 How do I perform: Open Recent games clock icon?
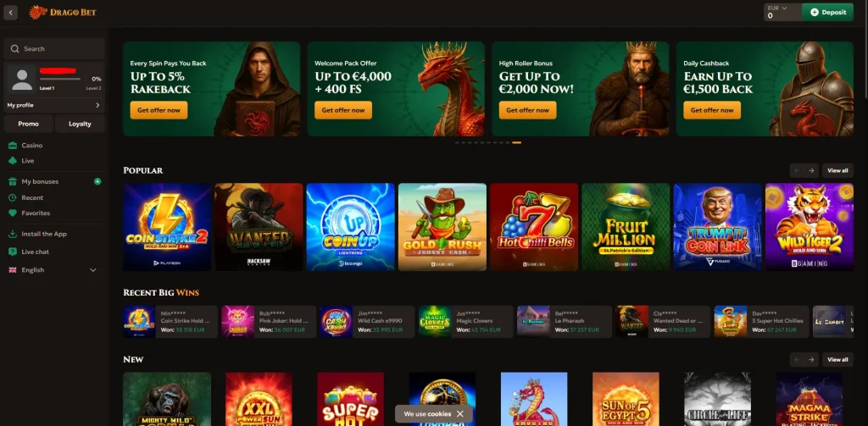tap(13, 197)
